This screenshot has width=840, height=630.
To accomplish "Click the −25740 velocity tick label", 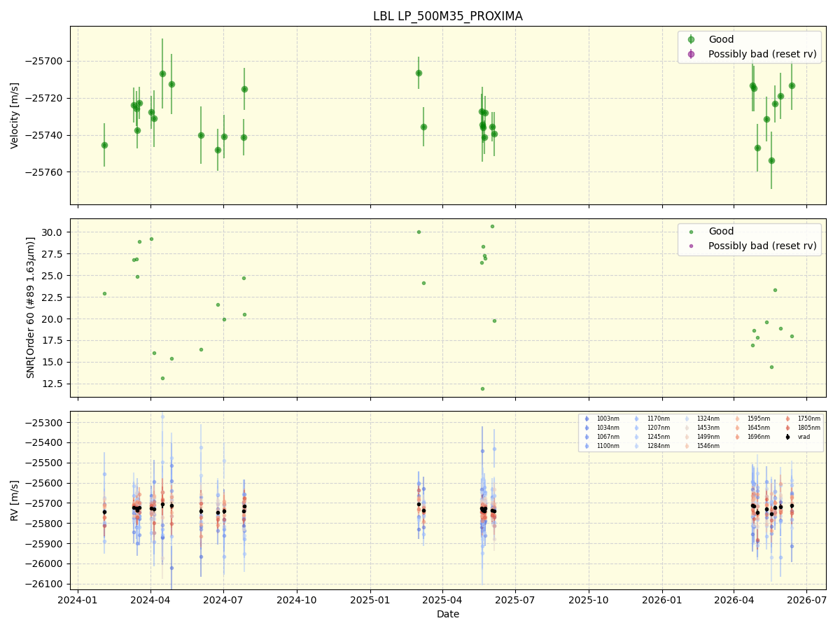I will 45,135.
